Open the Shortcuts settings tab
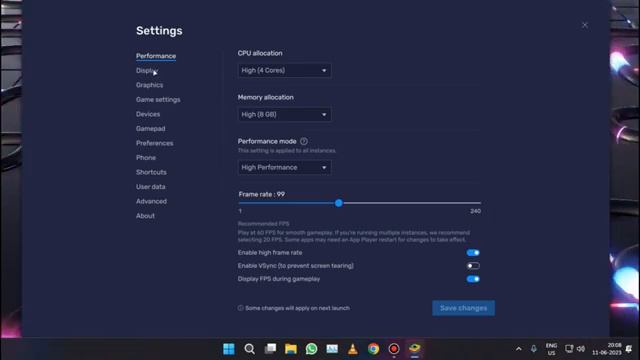 click(x=151, y=172)
